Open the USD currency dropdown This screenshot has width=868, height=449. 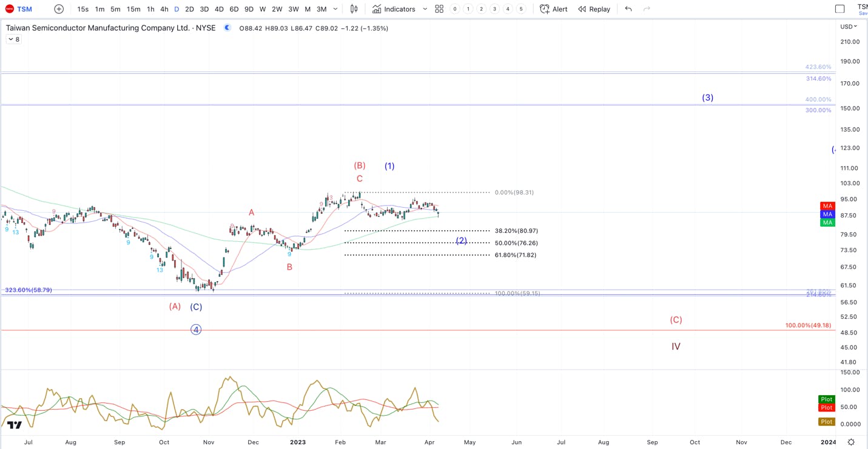point(849,27)
